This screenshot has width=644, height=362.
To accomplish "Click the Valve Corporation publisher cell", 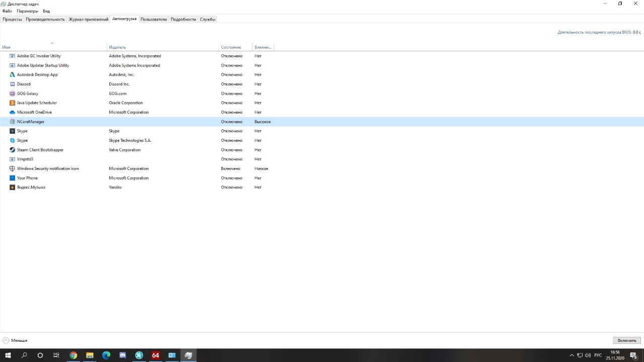I will (125, 150).
